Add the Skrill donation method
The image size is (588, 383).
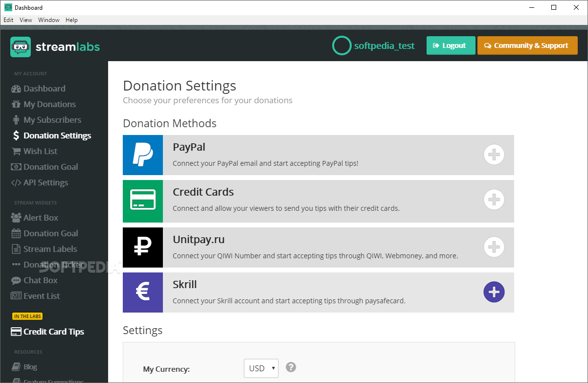[494, 292]
